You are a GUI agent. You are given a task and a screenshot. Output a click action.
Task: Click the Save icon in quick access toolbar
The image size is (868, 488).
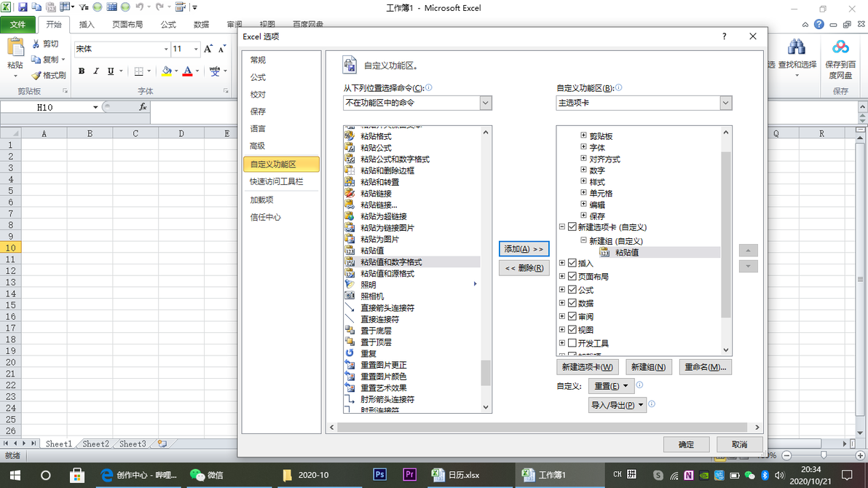coord(23,7)
